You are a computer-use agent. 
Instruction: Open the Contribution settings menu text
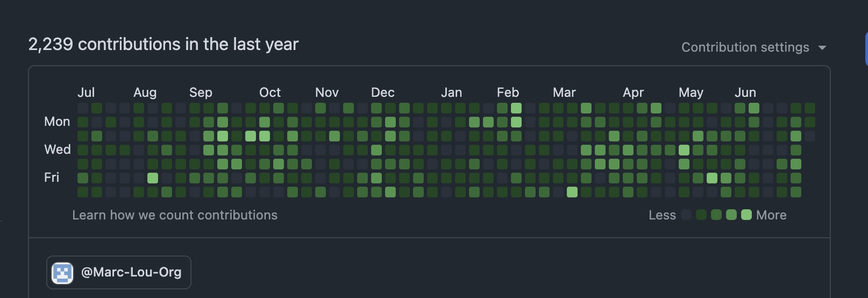(745, 47)
